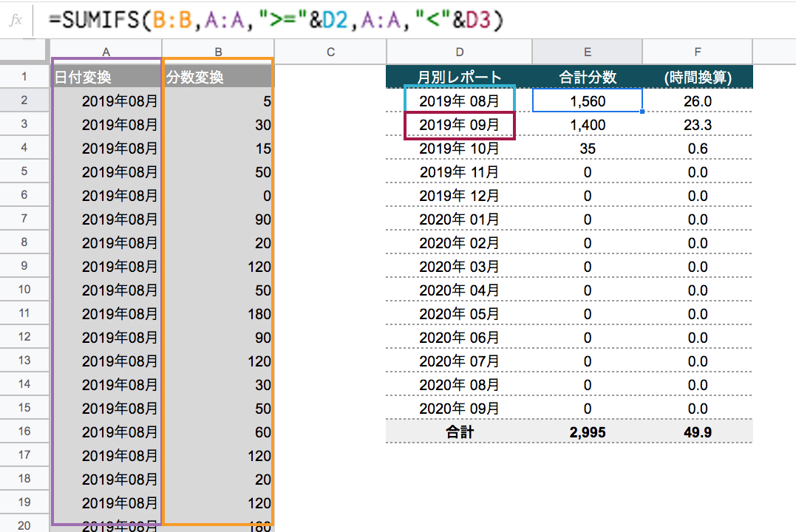This screenshot has width=796, height=532.
Task: Click the 2020年 05月 report cell
Action: [x=460, y=314]
